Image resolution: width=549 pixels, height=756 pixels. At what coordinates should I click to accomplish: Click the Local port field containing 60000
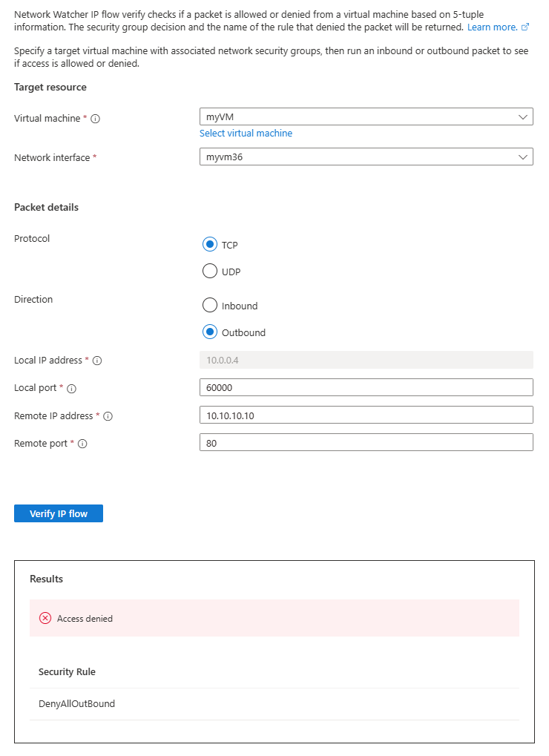tap(366, 387)
